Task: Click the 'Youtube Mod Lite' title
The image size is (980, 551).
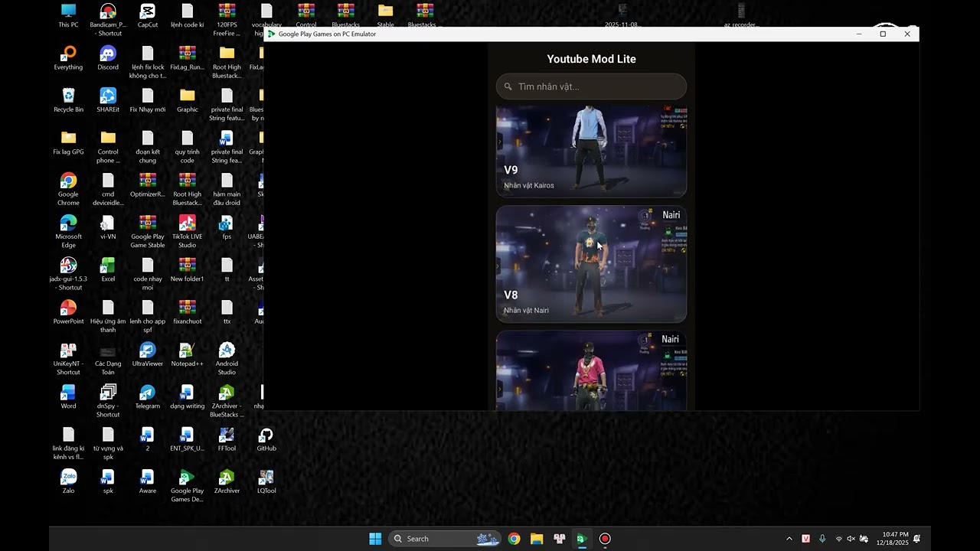Action: point(591,59)
